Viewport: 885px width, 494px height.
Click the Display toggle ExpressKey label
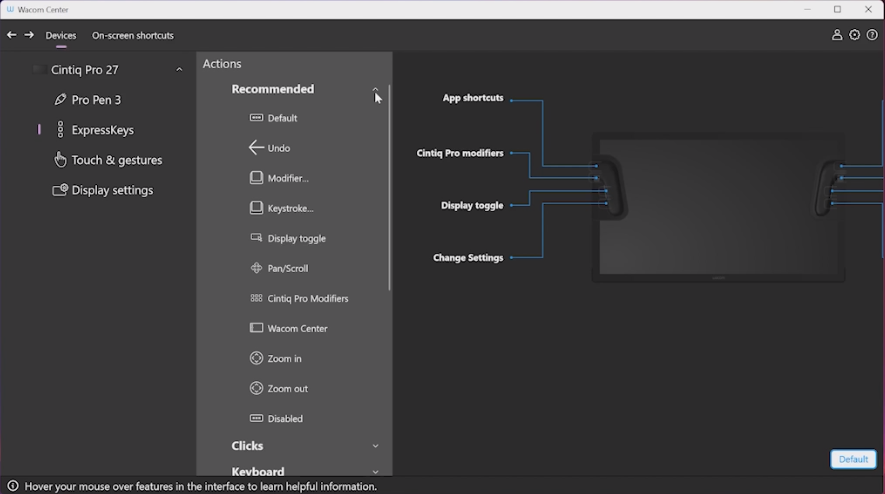click(472, 206)
